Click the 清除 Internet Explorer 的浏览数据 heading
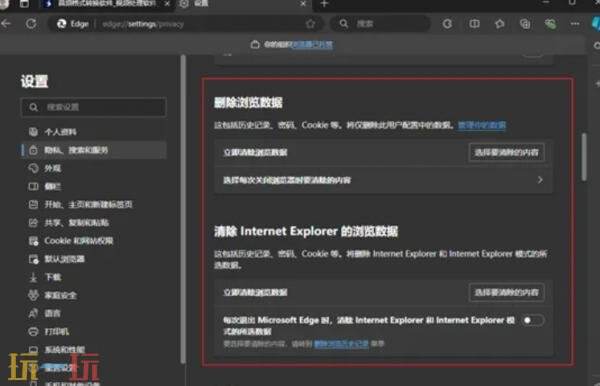The image size is (600, 386). [306, 231]
